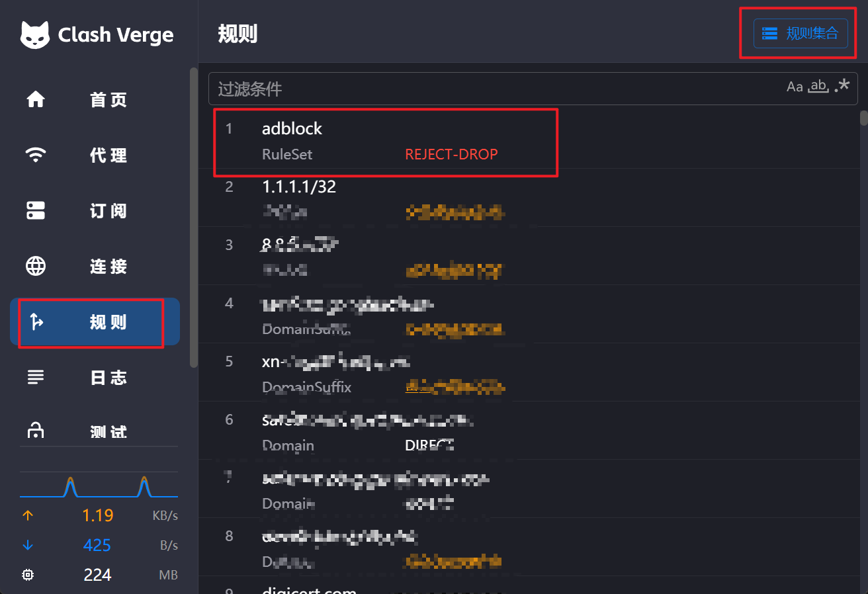
Task: Click the rules branch icon in sidebar
Action: [36, 322]
